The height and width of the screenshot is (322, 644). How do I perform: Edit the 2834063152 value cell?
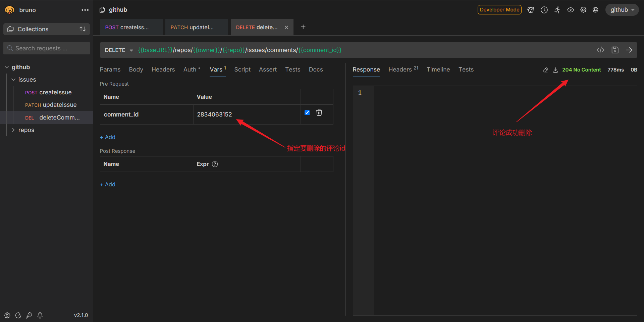(x=247, y=114)
